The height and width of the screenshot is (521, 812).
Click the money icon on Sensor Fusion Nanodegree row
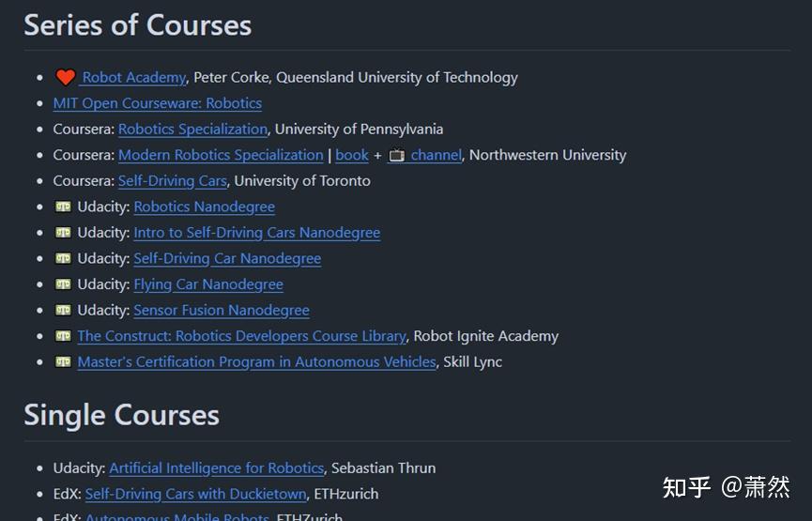point(63,310)
